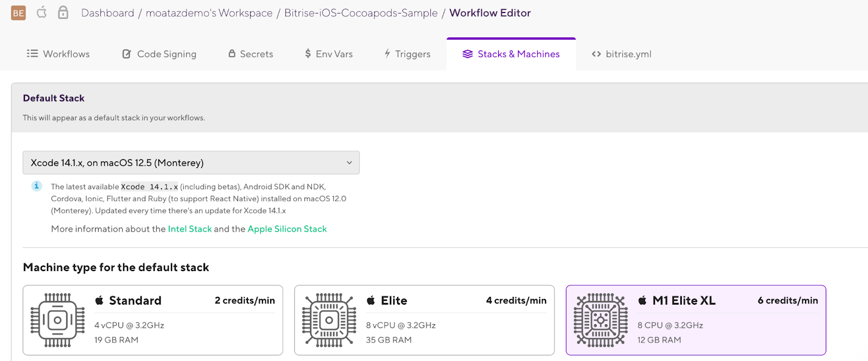Viewport: 868px width, 361px height.
Task: Click the lock icon in the header
Action: 63,12
